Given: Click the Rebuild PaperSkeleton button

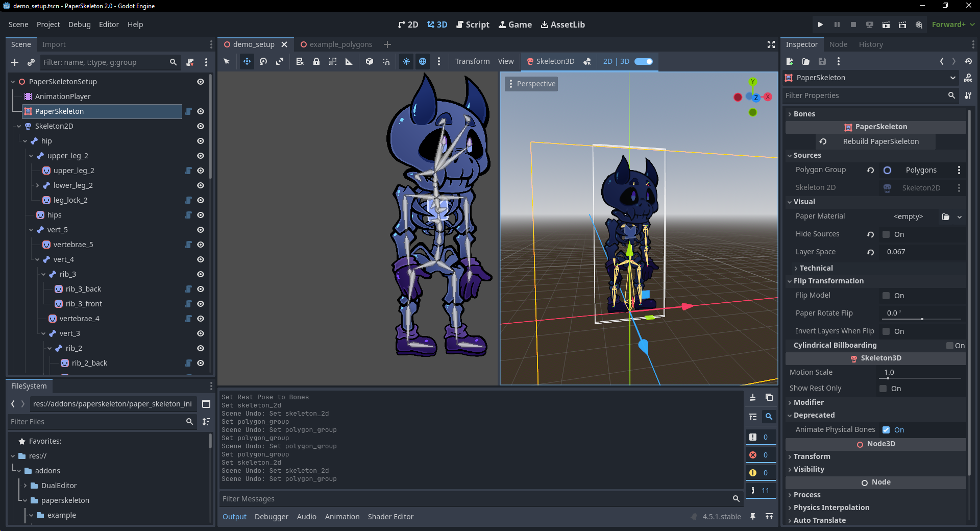Looking at the screenshot, I should 880,141.
